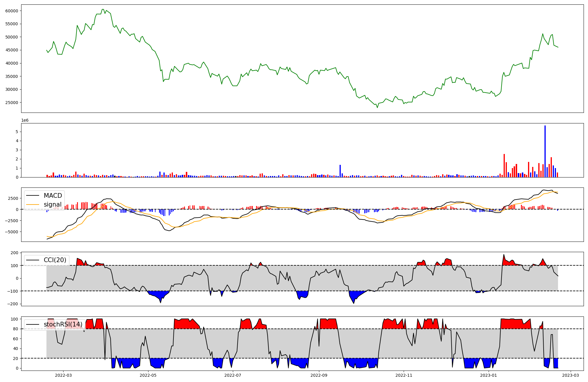The width and height of the screenshot is (588, 382).
Task: Click the tallest blue volume bar
Action: coord(545,151)
